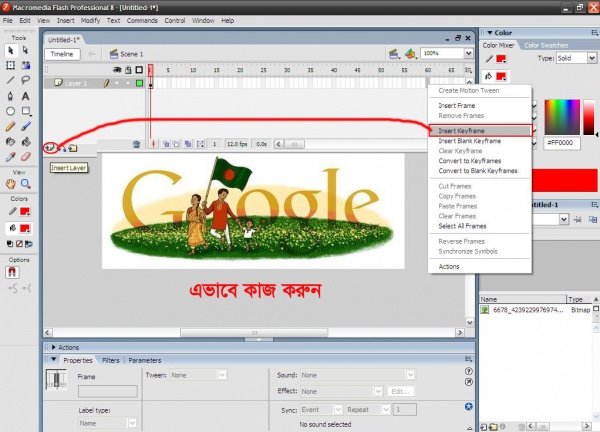This screenshot has height=432, width=600.
Task: Click the Center Frame timeline icon
Action: [x=153, y=144]
